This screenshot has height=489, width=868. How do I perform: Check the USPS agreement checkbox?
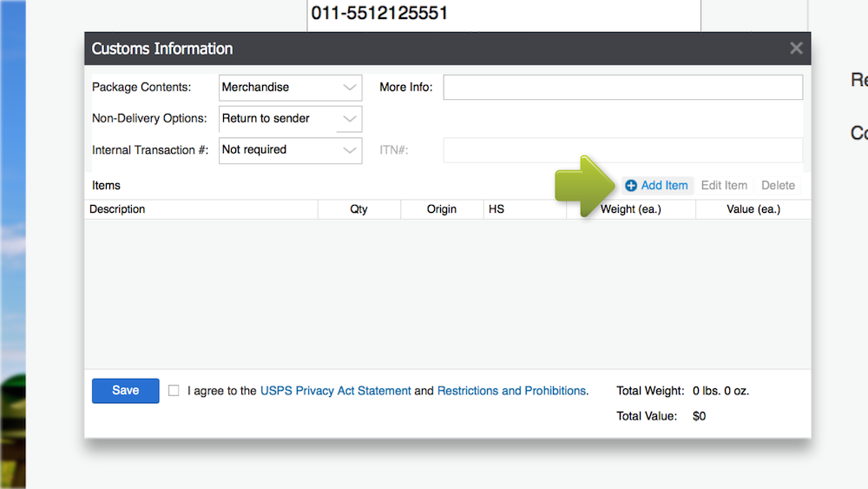coord(174,391)
